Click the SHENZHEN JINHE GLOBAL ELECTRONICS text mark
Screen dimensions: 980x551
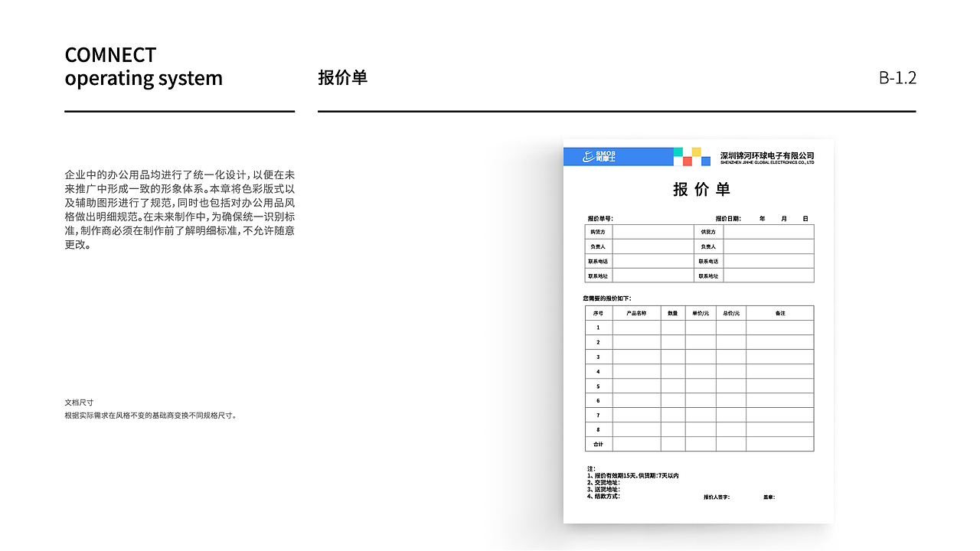click(x=766, y=162)
